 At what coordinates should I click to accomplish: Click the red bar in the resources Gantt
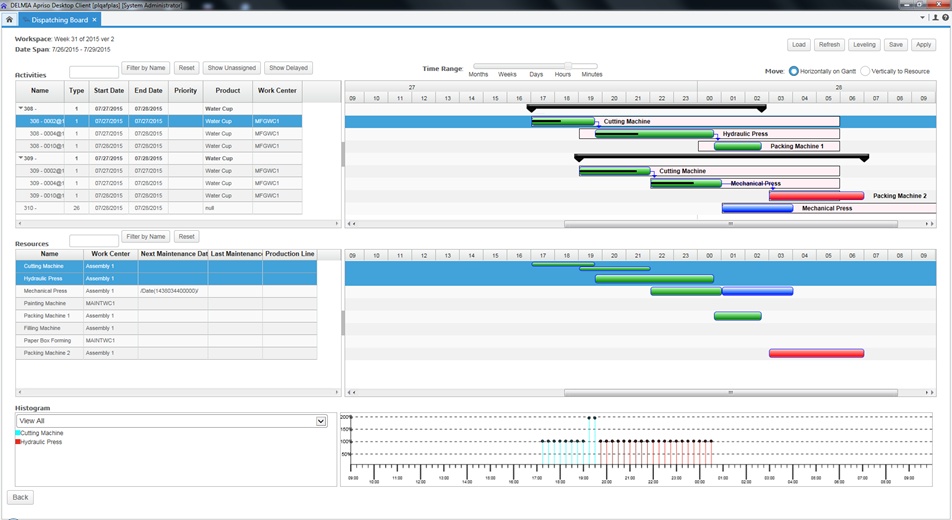coord(817,353)
